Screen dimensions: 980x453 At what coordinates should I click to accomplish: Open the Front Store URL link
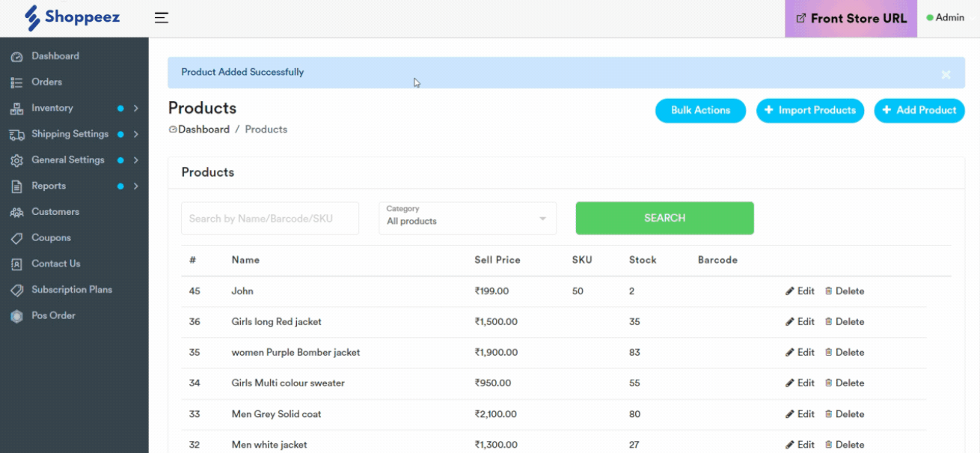[851, 19]
